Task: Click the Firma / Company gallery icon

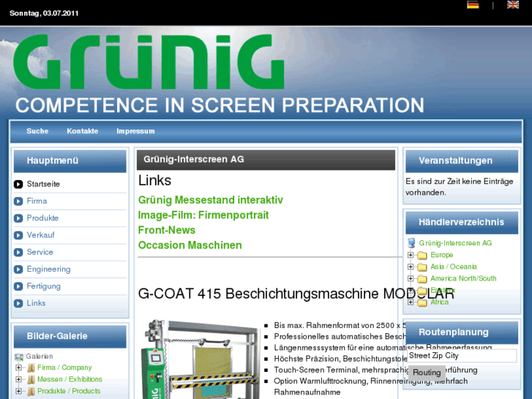Action: [x=31, y=368]
